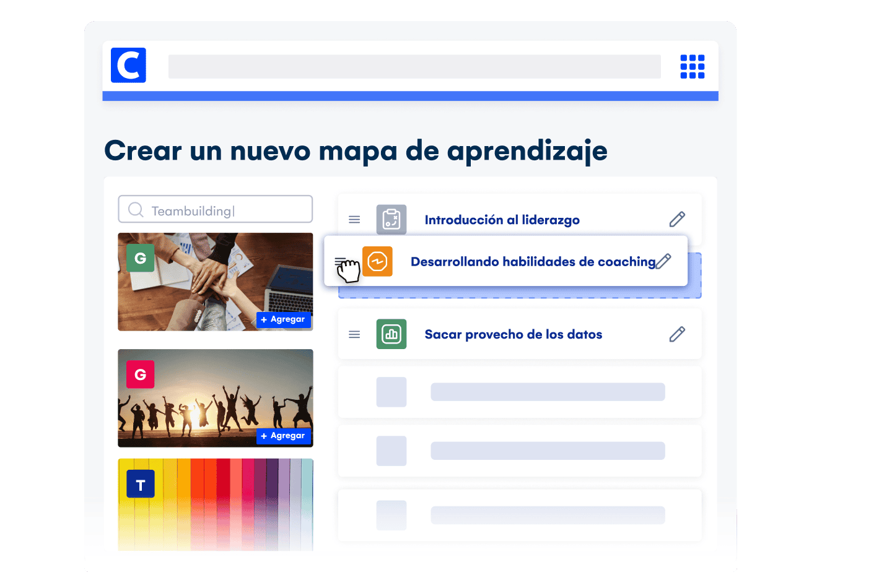The height and width of the screenshot is (588, 892).
Task: Click the gray leadership clipboard icon
Action: point(391,220)
